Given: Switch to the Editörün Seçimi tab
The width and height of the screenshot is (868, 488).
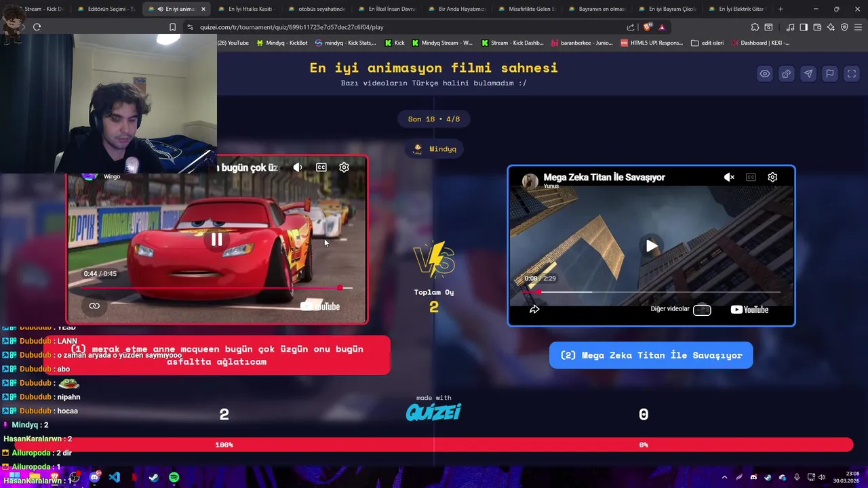Looking at the screenshot, I should coord(106,9).
